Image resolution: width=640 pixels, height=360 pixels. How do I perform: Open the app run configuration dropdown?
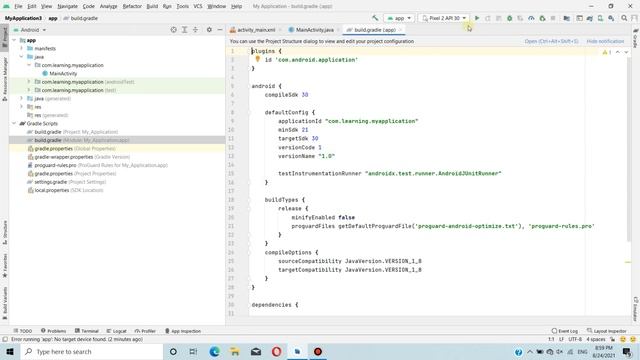(x=399, y=18)
